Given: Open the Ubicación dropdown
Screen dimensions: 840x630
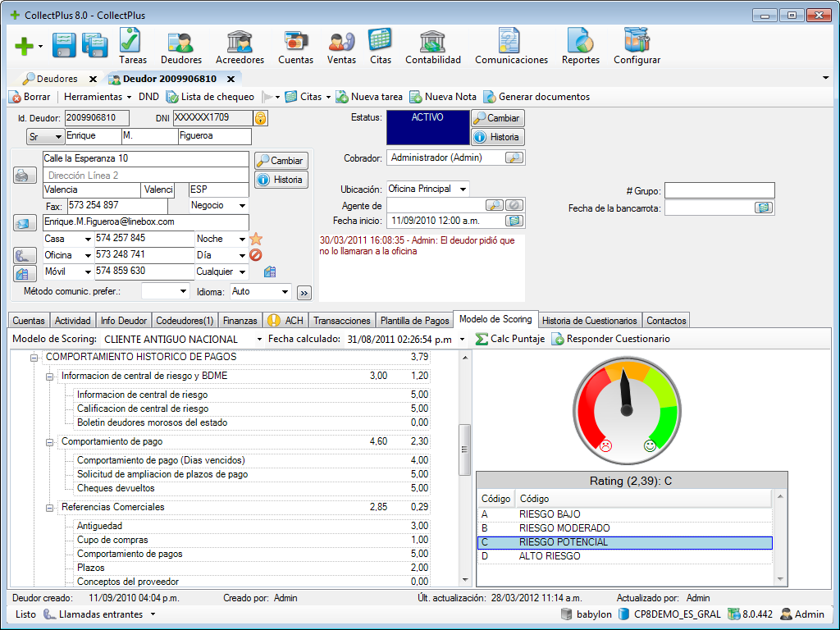Looking at the screenshot, I should pos(463,189).
